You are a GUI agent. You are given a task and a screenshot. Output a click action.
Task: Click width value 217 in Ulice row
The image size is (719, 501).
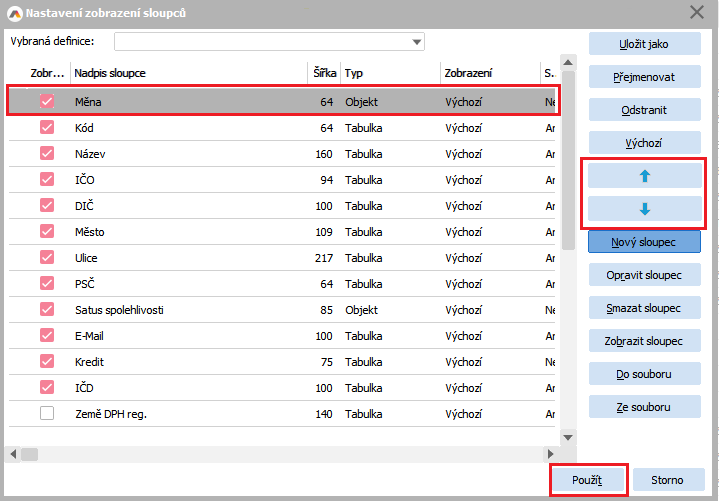click(x=324, y=258)
